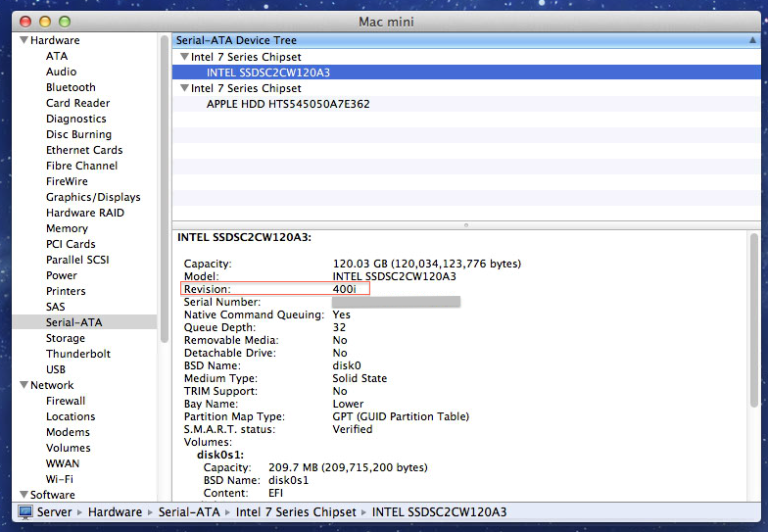The height and width of the screenshot is (532, 768).
Task: Show Ethernet Cards info
Action: click(84, 150)
